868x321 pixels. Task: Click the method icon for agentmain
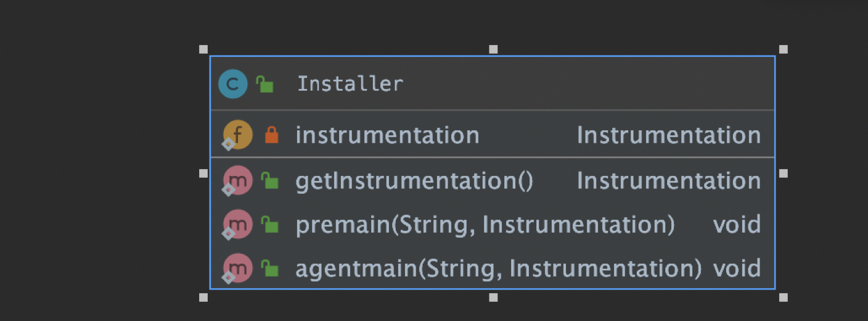point(237,269)
